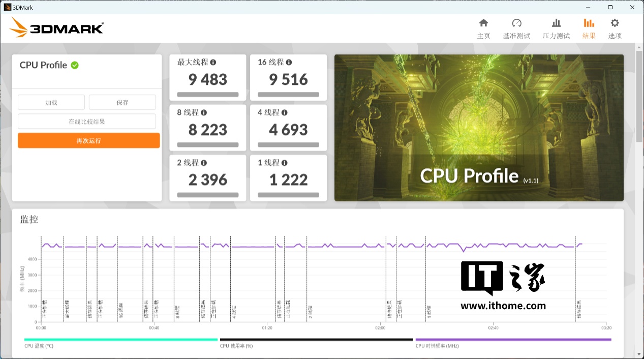Click info icon next to 8 线程
Screen dimensions: 644x359
pyautogui.click(x=204, y=113)
